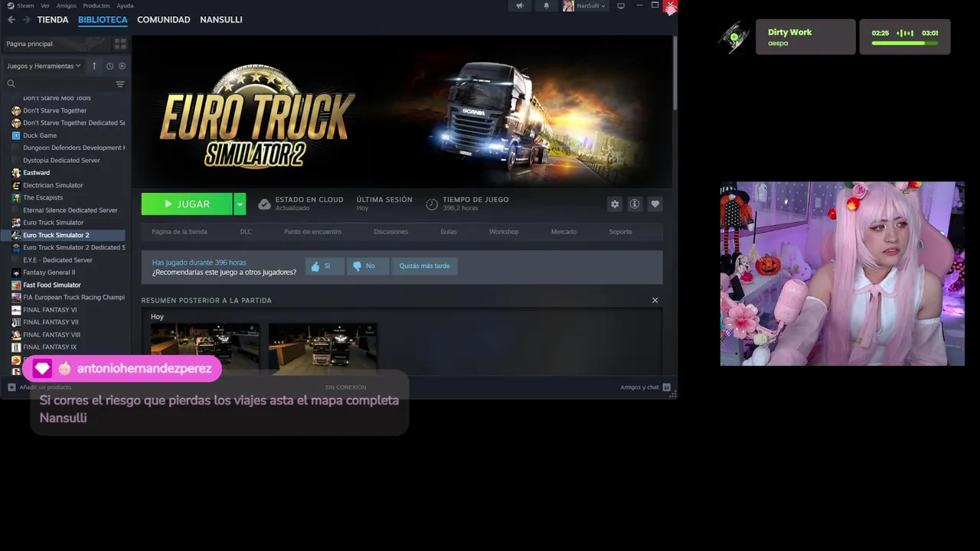
Task: Show game information icon
Action: coord(635,204)
